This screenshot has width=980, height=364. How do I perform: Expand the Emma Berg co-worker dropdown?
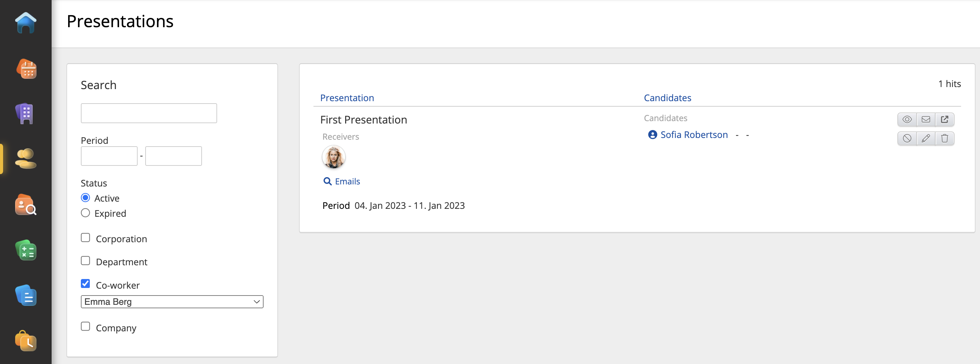(172, 302)
